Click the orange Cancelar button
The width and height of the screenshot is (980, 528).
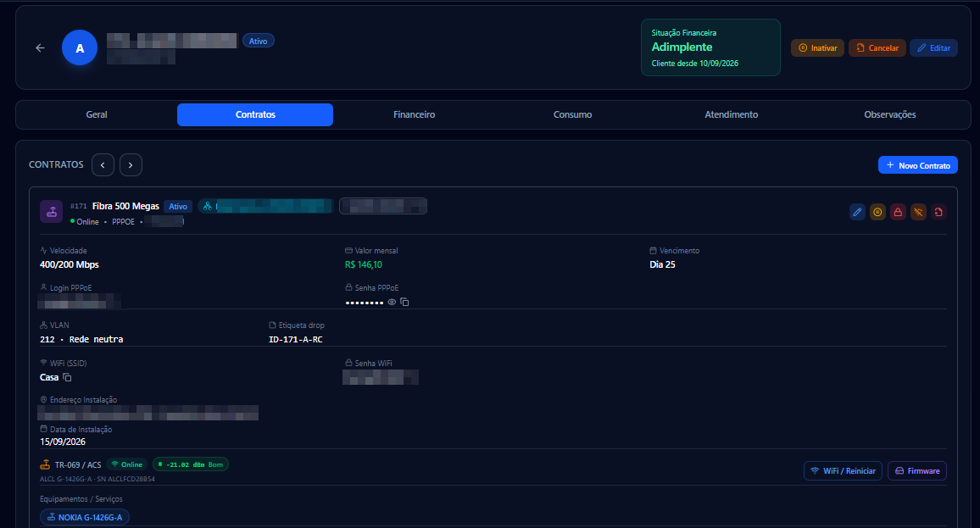click(877, 48)
